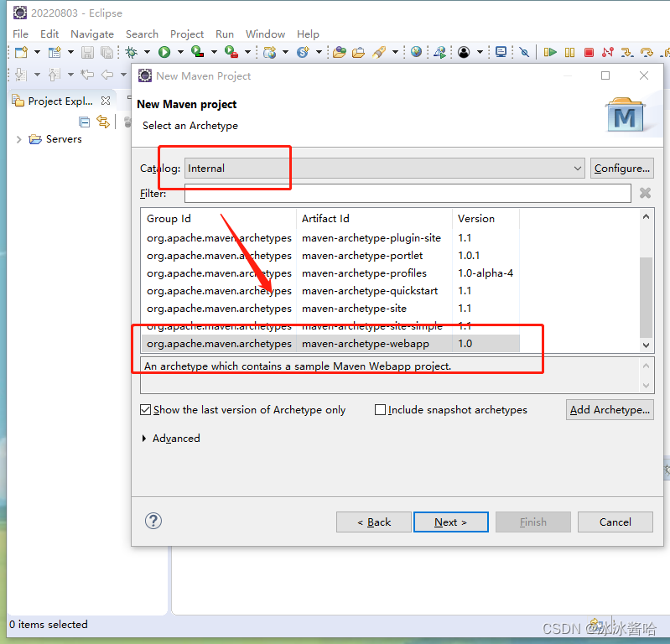
Task: Click the Run External Tools icon
Action: click(x=231, y=52)
